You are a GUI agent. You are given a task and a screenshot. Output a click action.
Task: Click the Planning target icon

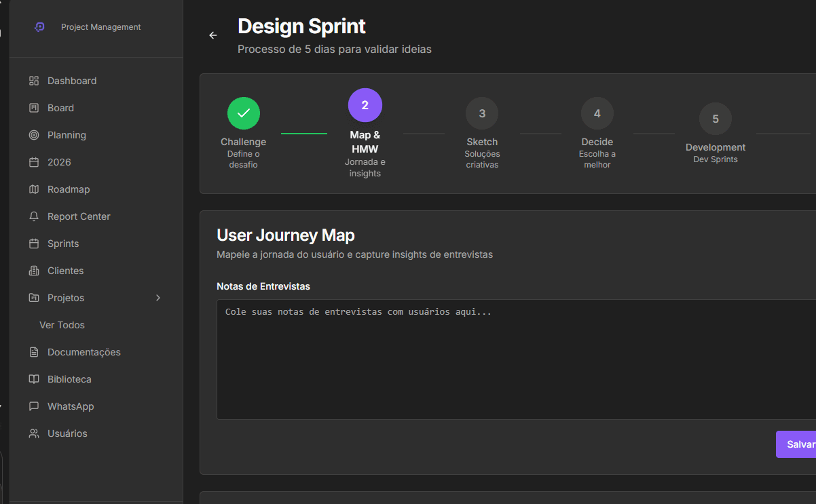(x=34, y=135)
